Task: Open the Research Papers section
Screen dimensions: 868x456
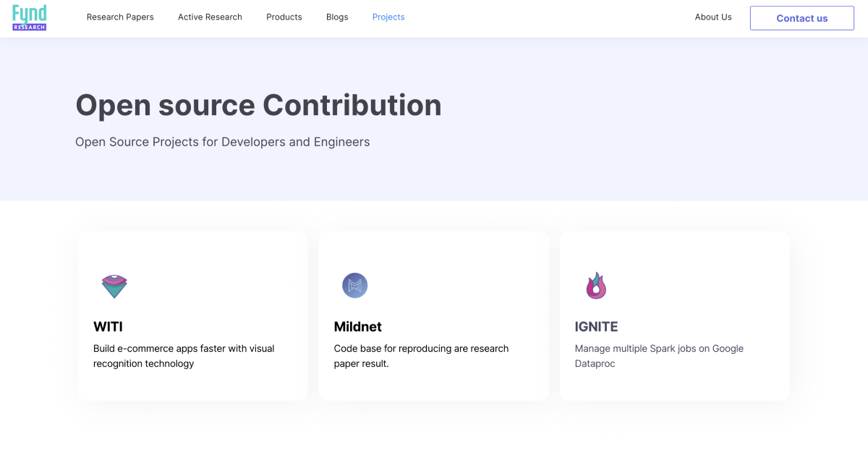Action: tap(120, 17)
